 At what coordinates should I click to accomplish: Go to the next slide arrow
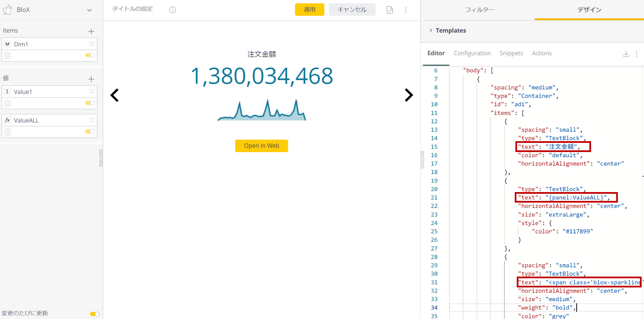tap(409, 95)
